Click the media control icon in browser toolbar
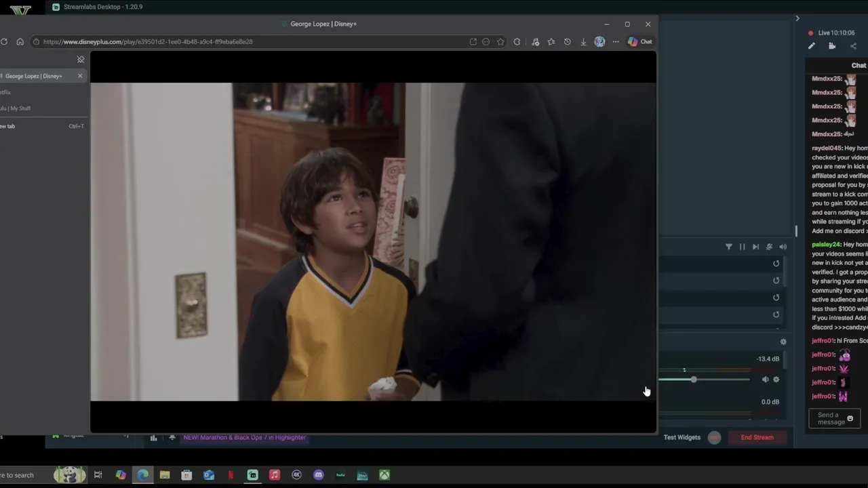Image resolution: width=868 pixels, height=488 pixels. pos(535,41)
